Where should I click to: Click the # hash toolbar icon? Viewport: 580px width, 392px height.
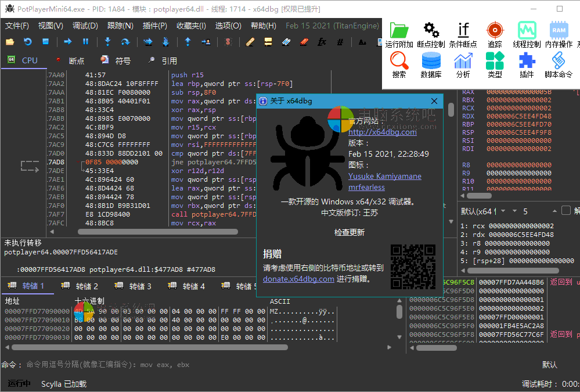pyautogui.click(x=340, y=42)
